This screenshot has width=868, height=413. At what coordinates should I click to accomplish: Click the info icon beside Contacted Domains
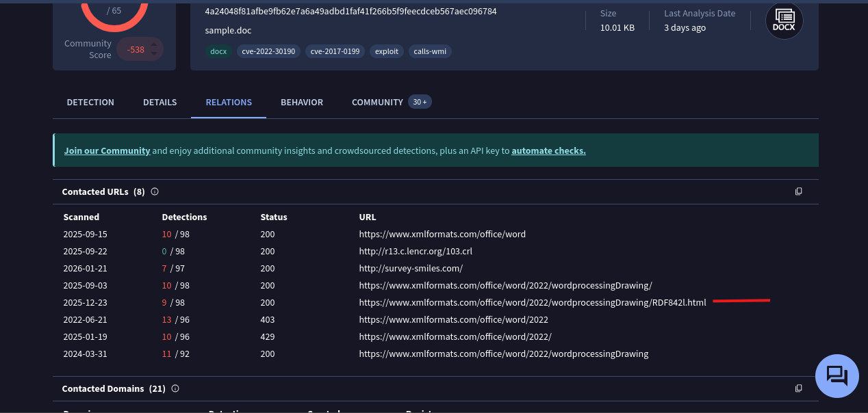coord(175,388)
